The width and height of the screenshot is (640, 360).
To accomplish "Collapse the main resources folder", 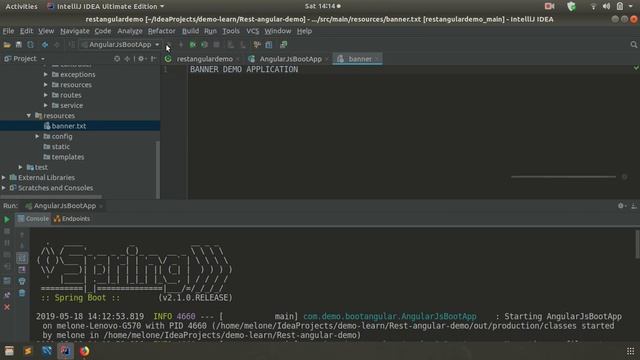I will pyautogui.click(x=29, y=116).
